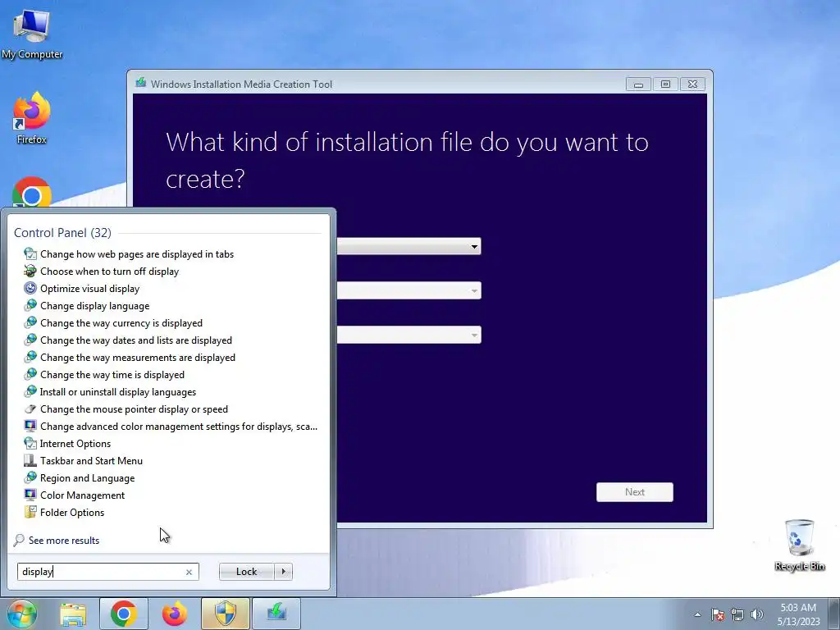This screenshot has width=840, height=630.
Task: Click the Windows Start orb
Action: click(22, 614)
